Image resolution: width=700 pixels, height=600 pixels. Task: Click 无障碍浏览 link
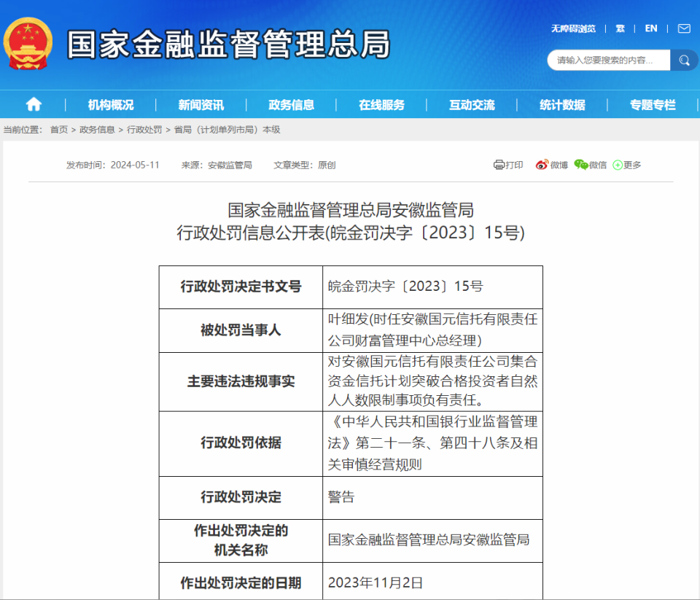[573, 28]
